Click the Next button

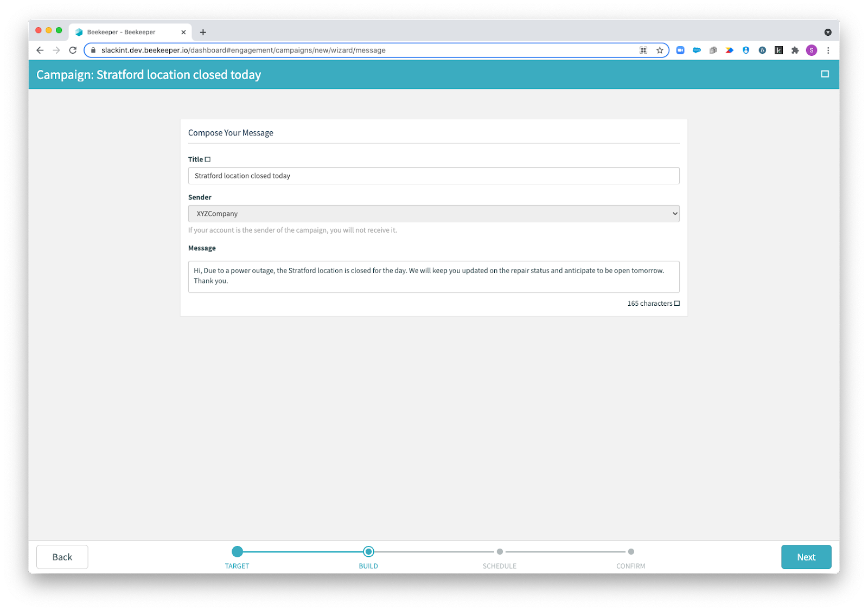806,557
